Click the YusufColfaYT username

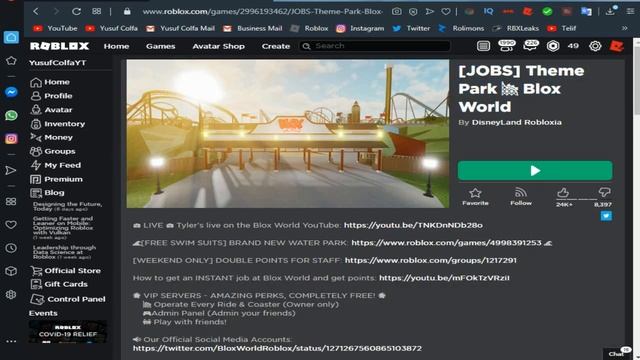click(58, 62)
